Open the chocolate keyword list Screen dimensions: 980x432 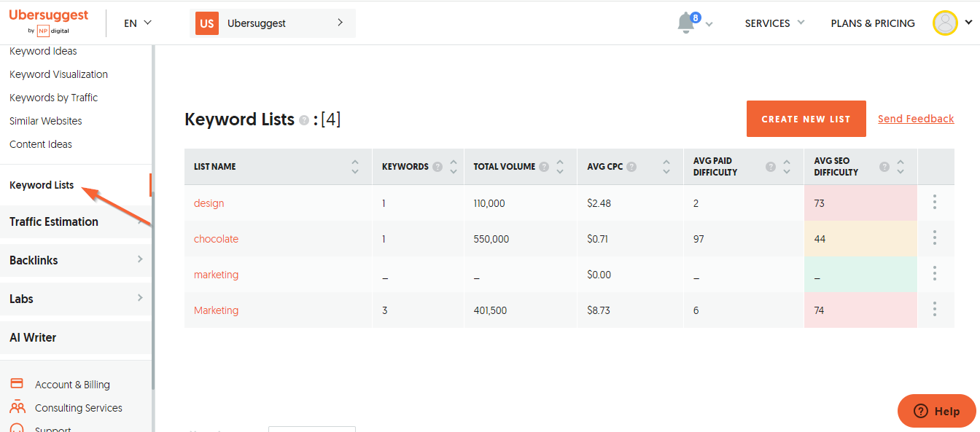point(216,239)
